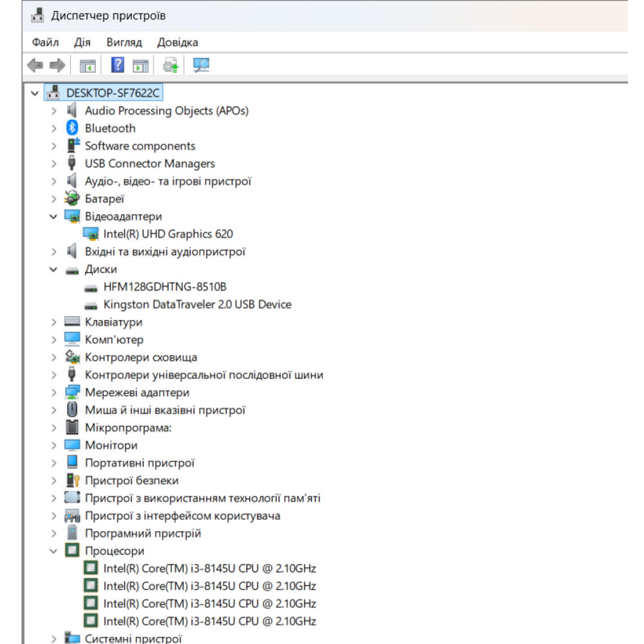
Task: Click the Update driver toolbar icon
Action: point(171,65)
